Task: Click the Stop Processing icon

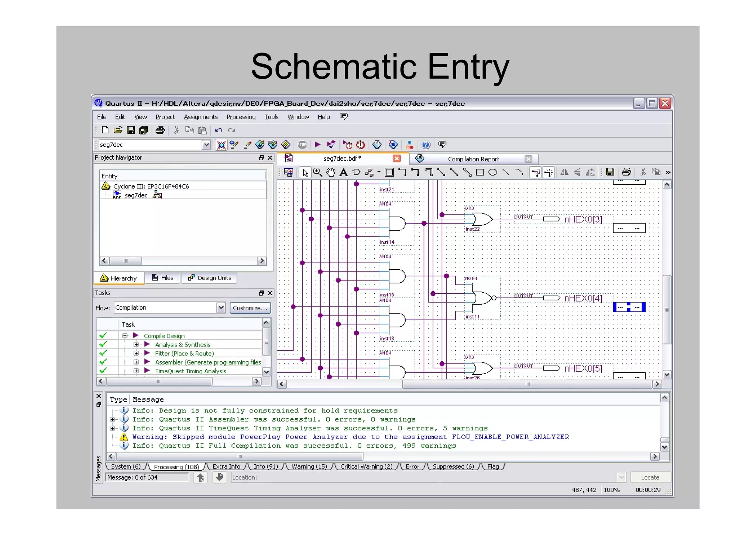Action: pos(302,145)
